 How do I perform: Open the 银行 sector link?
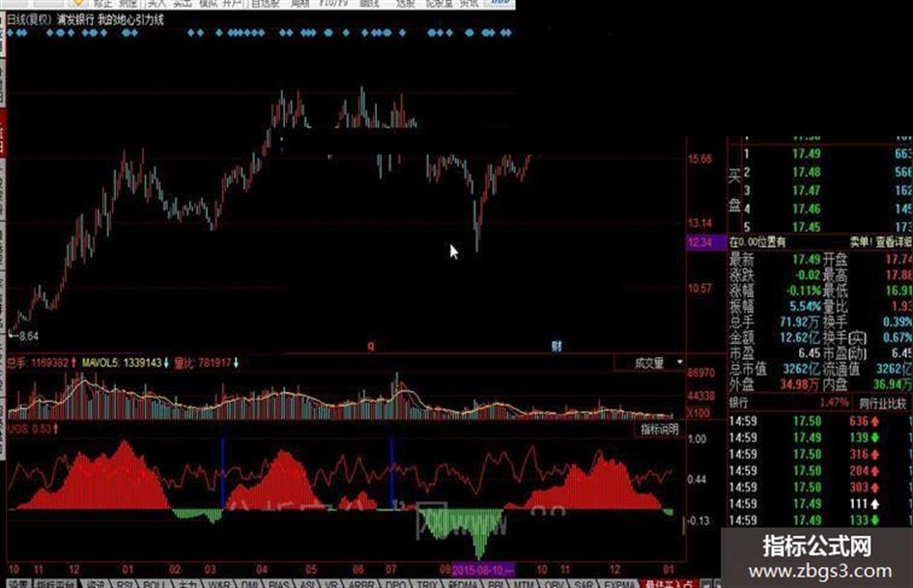click(738, 403)
